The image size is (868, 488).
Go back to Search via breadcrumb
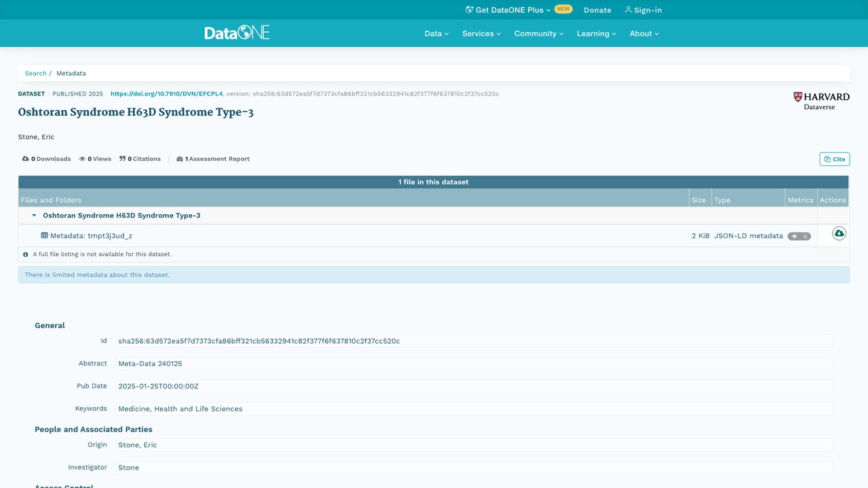(x=36, y=73)
